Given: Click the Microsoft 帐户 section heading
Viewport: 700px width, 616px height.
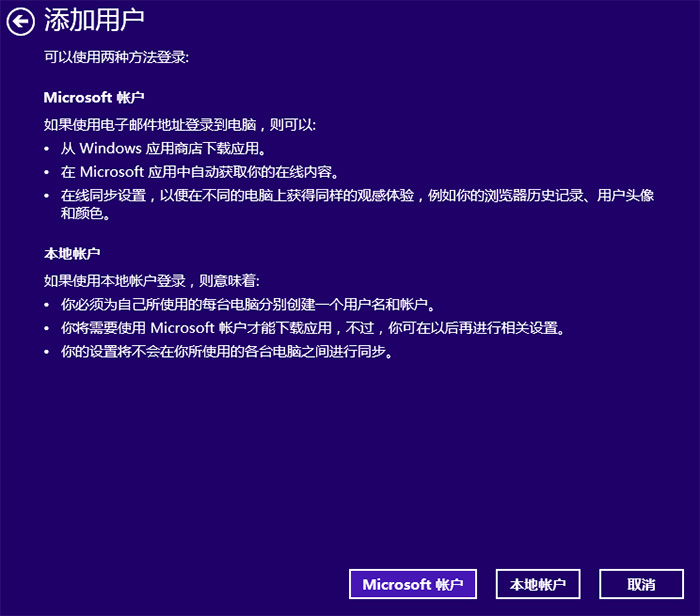Looking at the screenshot, I should 94,97.
